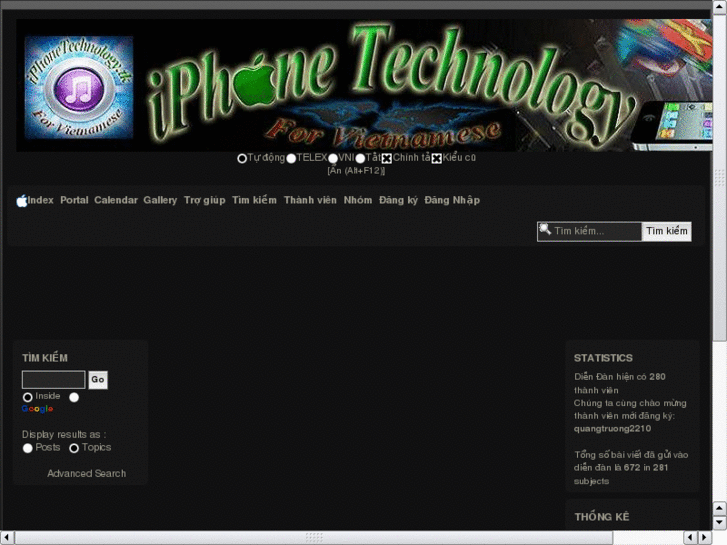
Task: Go to the Thành viên members page
Action: coord(310,200)
